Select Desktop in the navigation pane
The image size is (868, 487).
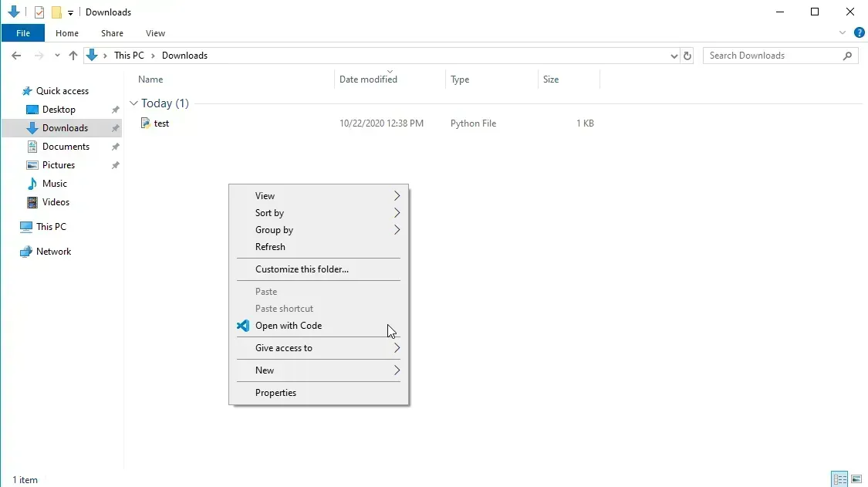(59, 110)
